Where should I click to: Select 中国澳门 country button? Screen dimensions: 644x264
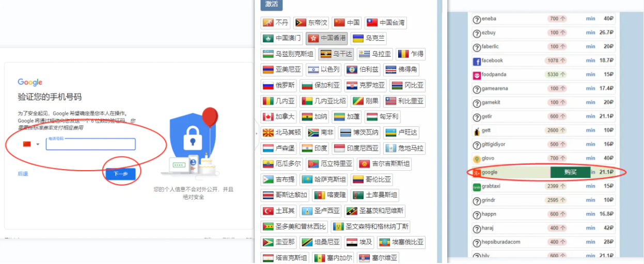282,38
